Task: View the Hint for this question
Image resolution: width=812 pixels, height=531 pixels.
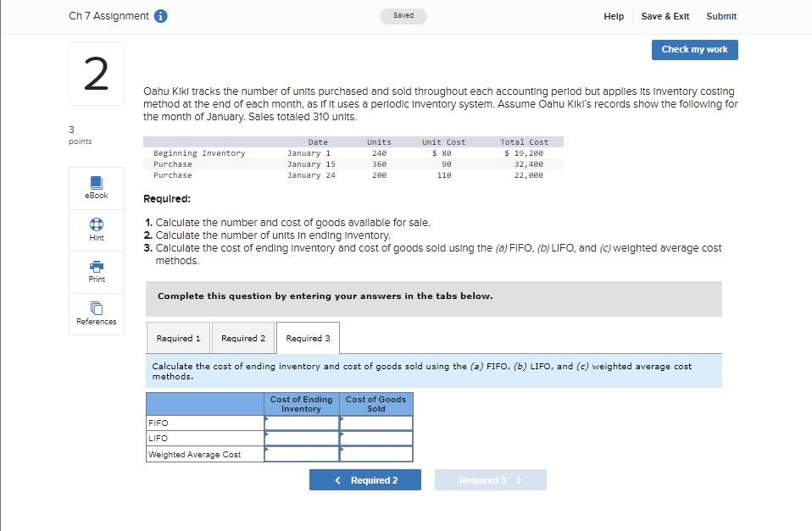Action: click(96, 230)
